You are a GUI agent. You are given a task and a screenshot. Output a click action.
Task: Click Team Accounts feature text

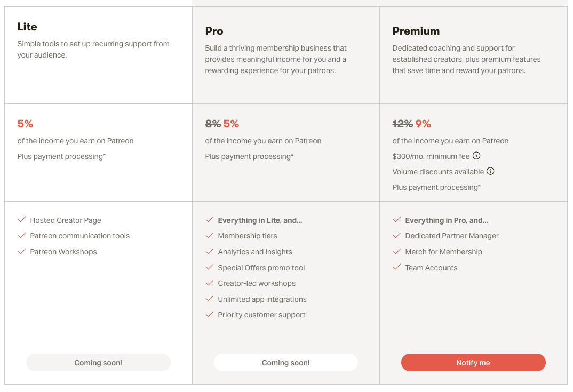[431, 268]
